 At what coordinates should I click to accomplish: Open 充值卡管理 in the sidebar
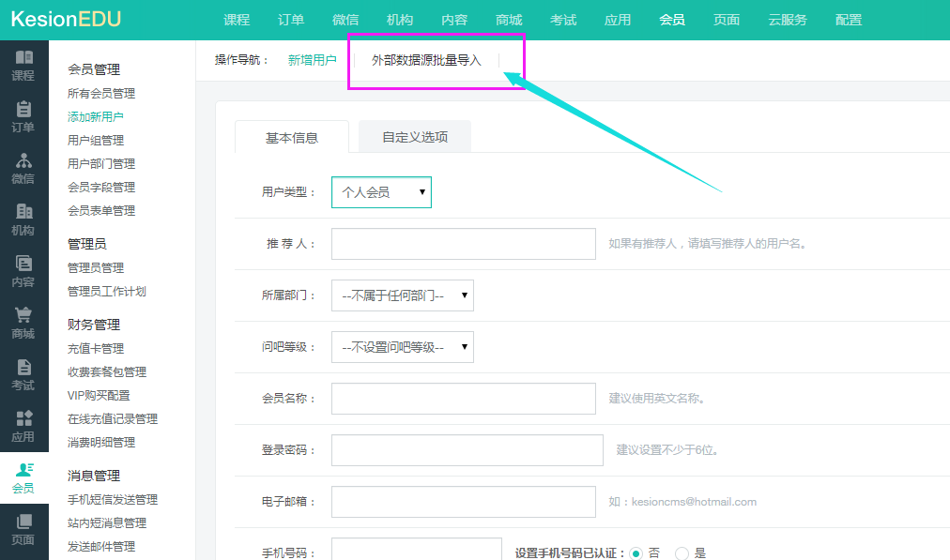(96, 349)
